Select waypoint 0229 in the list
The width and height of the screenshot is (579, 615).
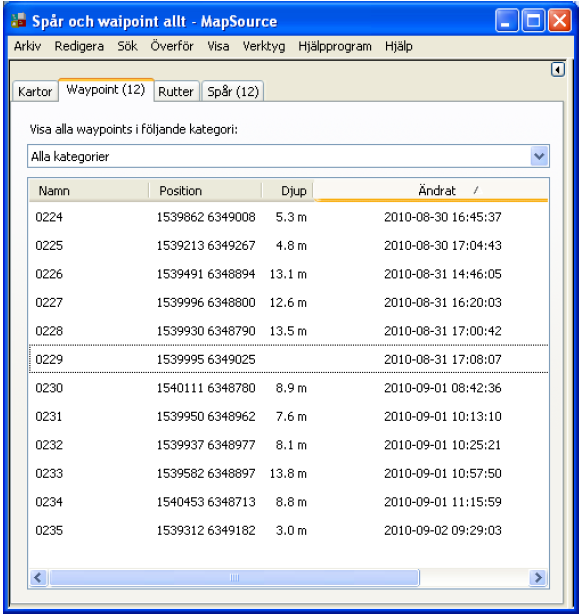click(x=288, y=359)
